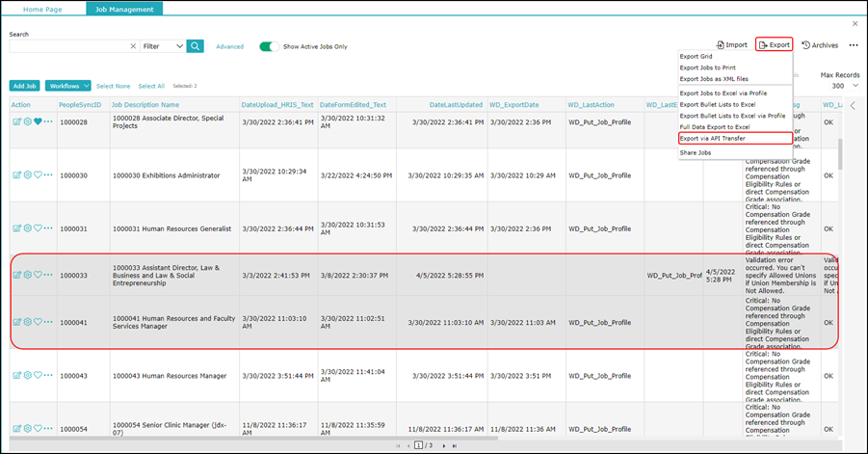
Task: Click the Select All link
Action: (x=151, y=87)
